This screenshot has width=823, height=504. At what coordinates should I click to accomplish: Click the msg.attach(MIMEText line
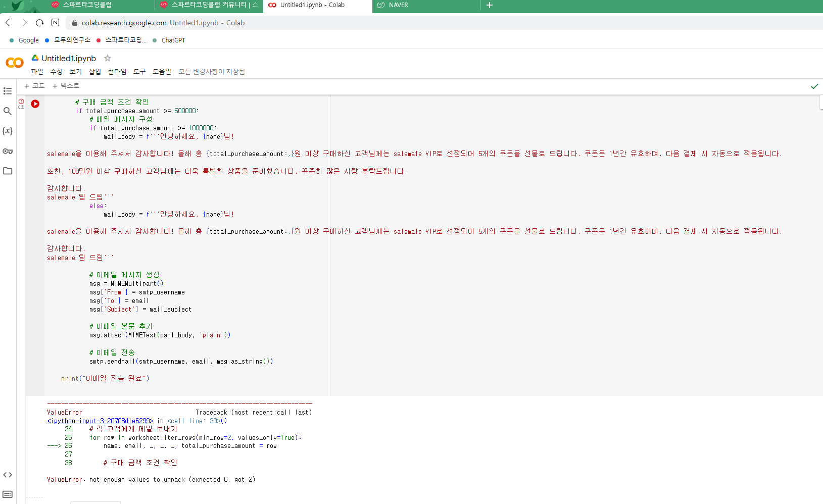click(x=160, y=335)
